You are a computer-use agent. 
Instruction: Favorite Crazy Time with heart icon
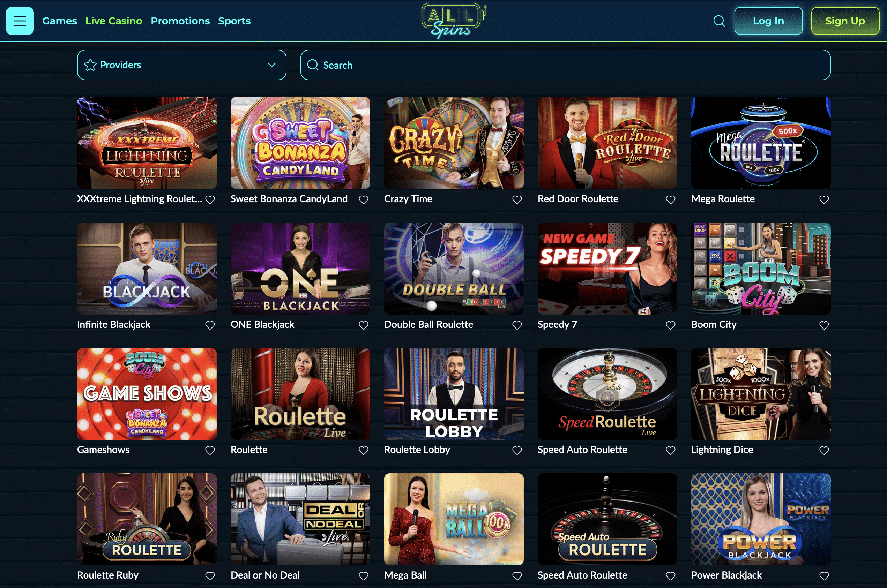tap(517, 200)
